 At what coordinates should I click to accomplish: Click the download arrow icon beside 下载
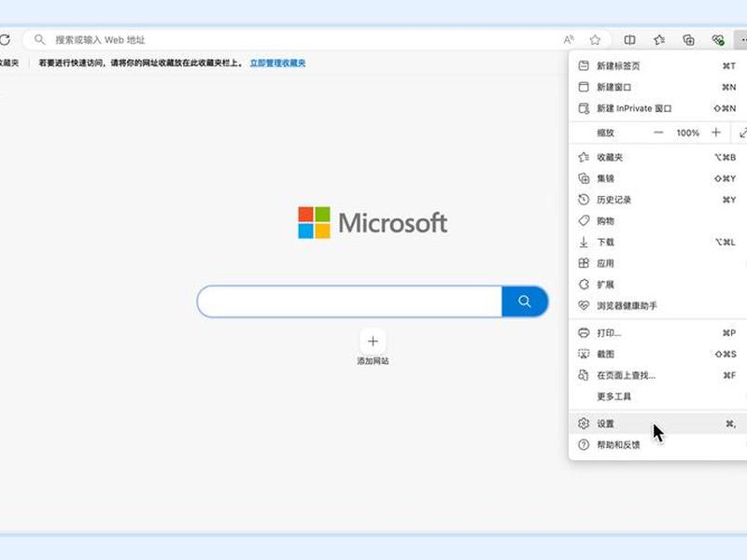pyautogui.click(x=584, y=242)
